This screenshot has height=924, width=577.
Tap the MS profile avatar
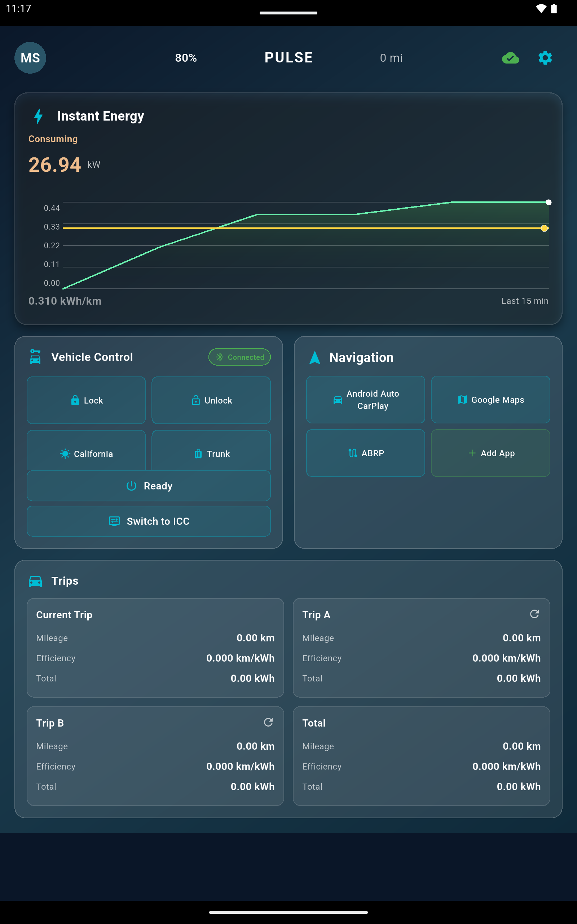(30, 58)
